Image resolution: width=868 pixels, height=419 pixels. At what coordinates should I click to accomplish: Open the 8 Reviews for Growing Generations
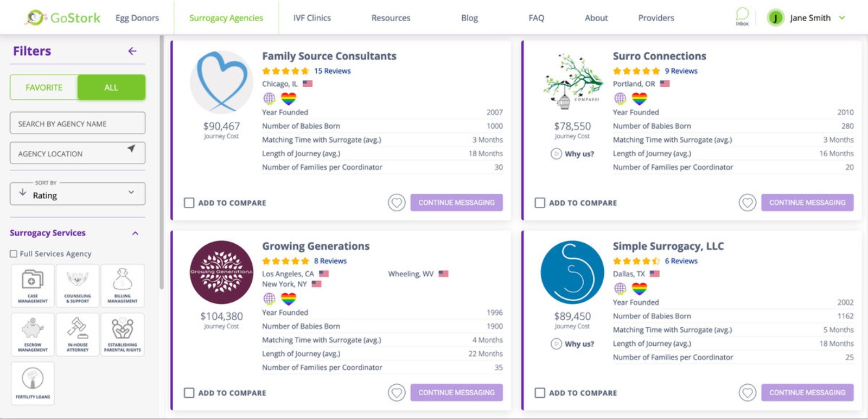pyautogui.click(x=331, y=261)
